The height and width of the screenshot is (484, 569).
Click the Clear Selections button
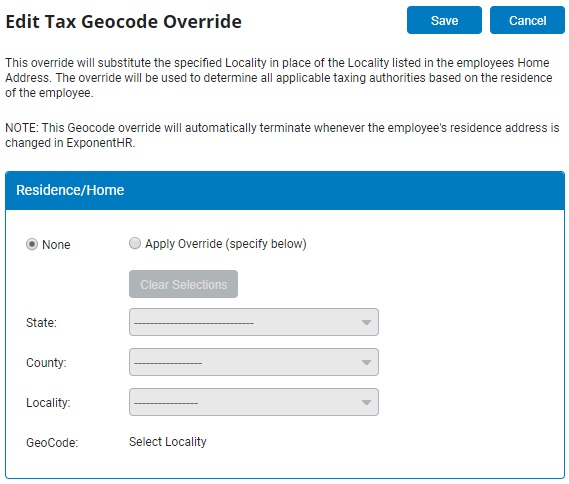[x=183, y=284]
